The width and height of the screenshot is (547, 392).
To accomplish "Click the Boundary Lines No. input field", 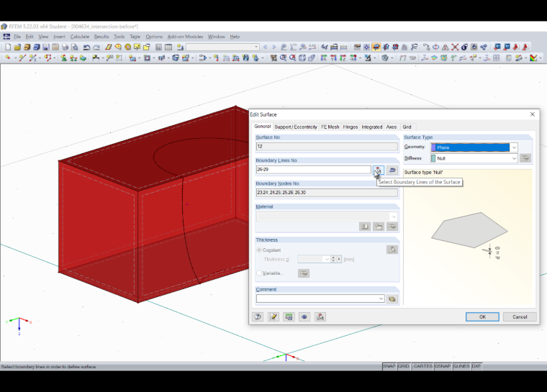I will click(x=314, y=170).
